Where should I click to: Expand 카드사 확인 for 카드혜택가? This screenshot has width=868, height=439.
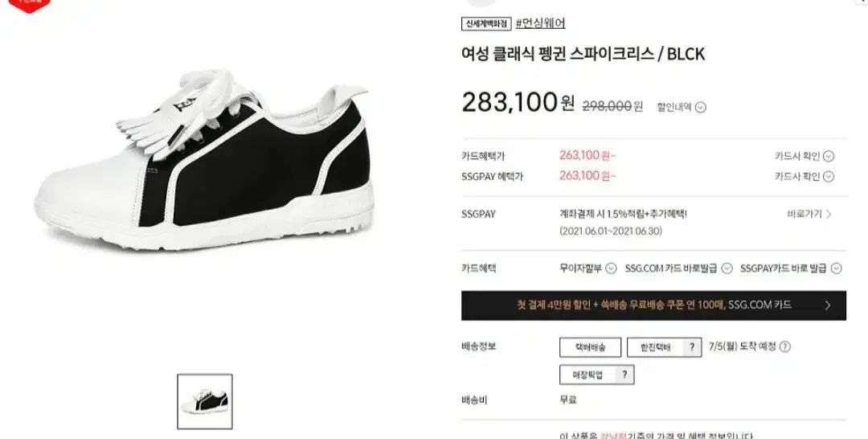828,156
